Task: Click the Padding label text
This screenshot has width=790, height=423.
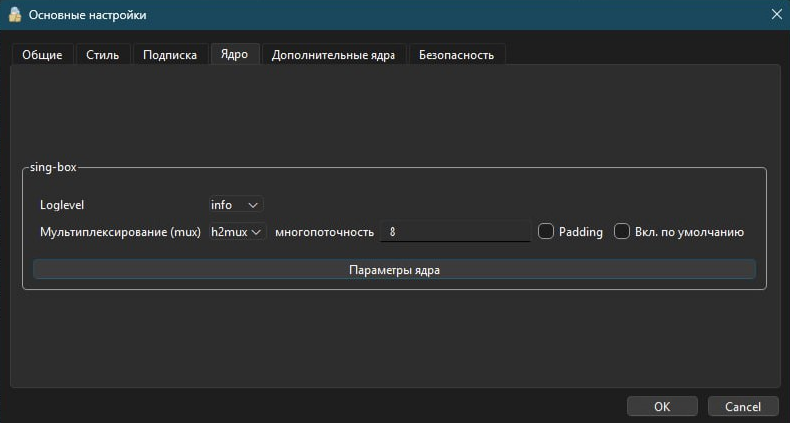Action: point(580,232)
